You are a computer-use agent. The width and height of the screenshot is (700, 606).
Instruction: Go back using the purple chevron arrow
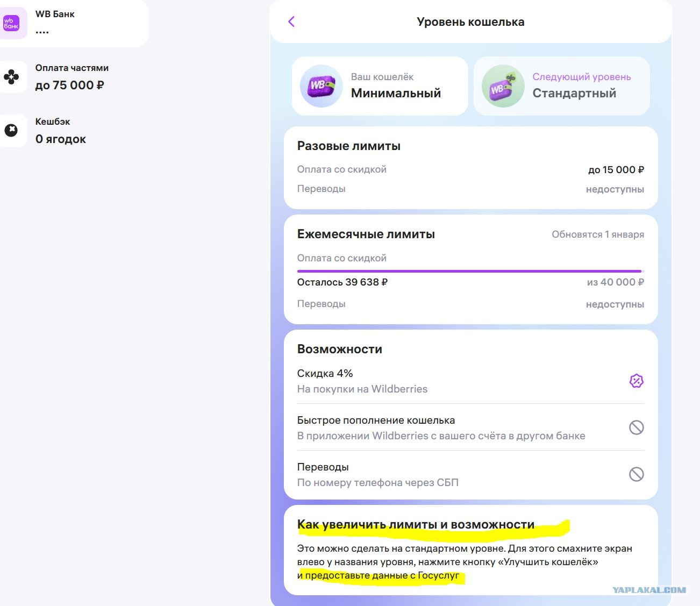(x=291, y=22)
